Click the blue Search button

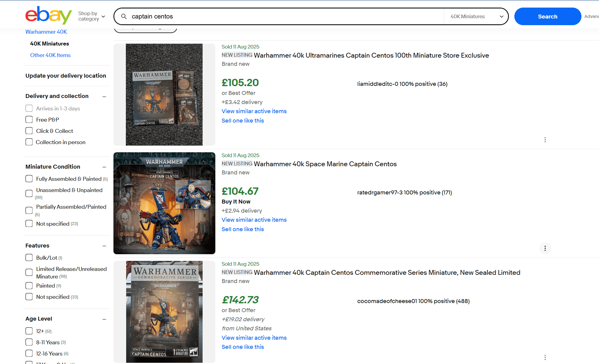(x=547, y=16)
